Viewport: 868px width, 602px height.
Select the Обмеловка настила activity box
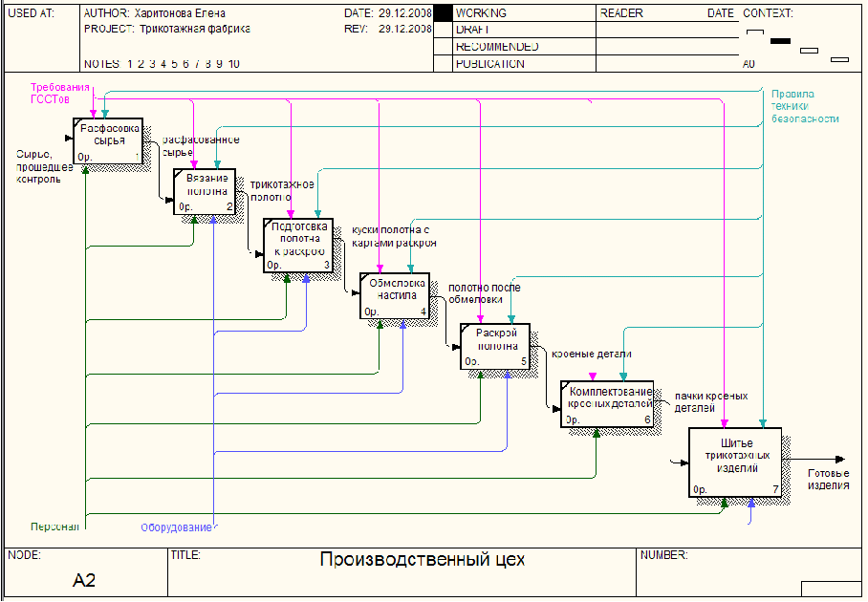tap(395, 296)
